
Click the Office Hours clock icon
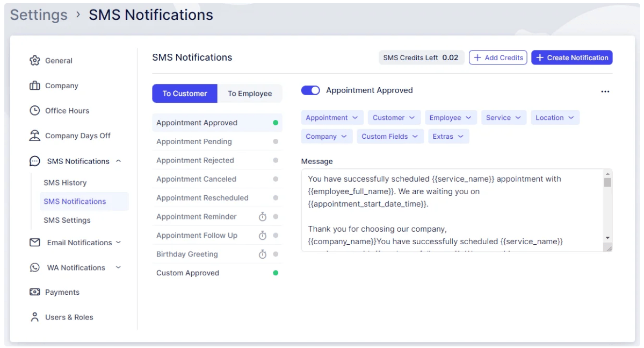tap(34, 111)
